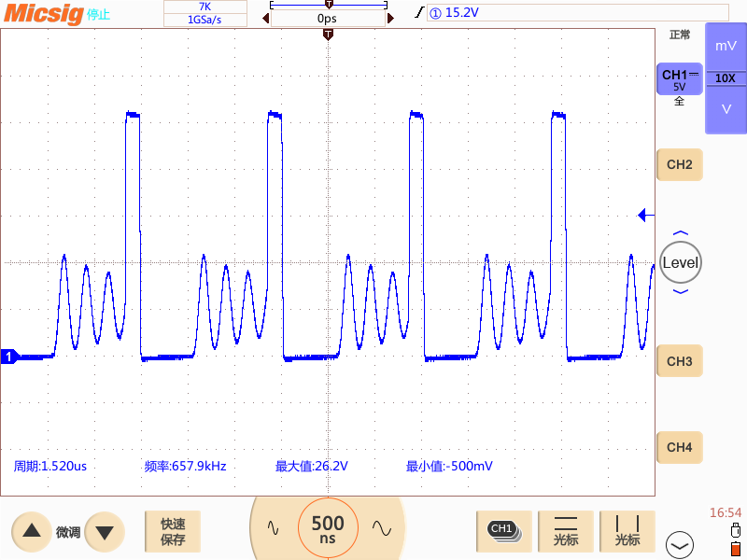Shift waveform position left with arrow
The height and width of the screenshot is (560, 747).
[x=266, y=19]
